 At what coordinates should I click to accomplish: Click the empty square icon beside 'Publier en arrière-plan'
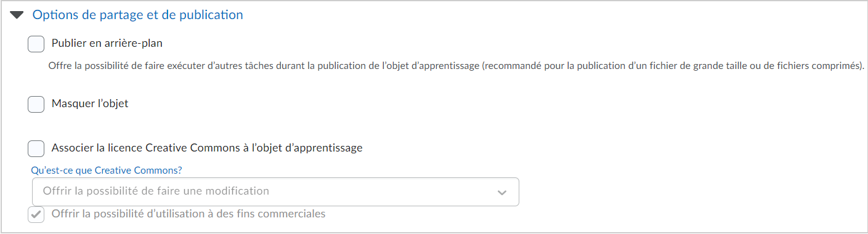tap(36, 44)
